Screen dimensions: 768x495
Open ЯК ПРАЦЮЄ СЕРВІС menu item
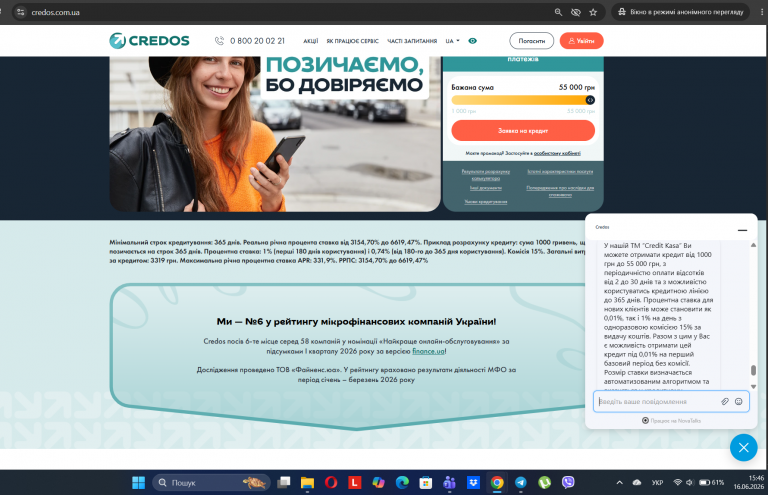(x=352, y=41)
